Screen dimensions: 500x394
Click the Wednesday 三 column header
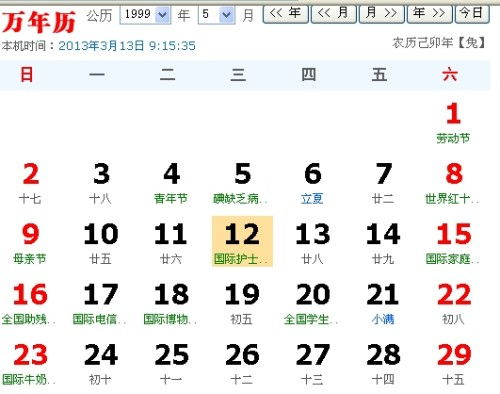tap(238, 75)
